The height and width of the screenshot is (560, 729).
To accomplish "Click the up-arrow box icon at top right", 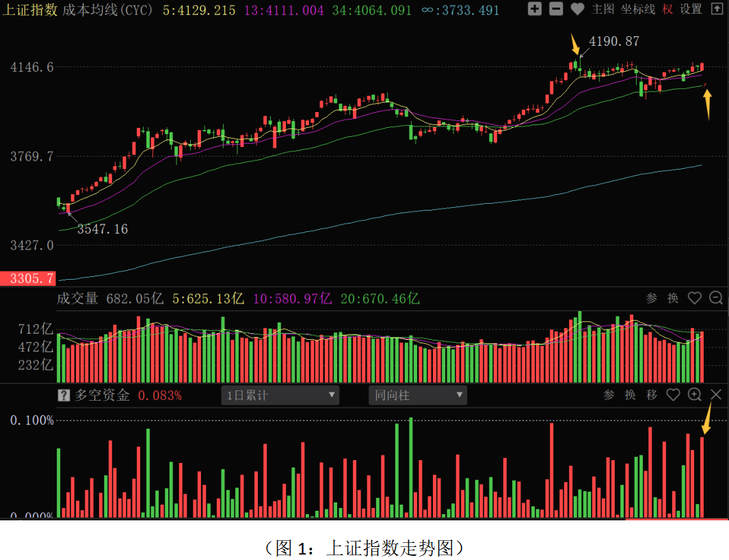I will [716, 10].
